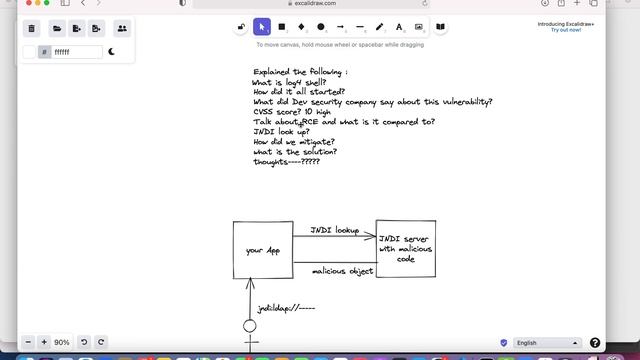Select the Pencil draw tool

point(380,27)
